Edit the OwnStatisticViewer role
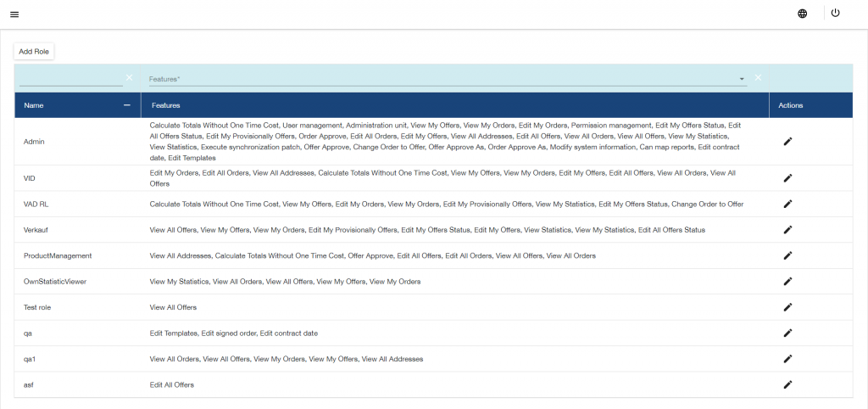Screen dimensions: 868x409 tap(787, 282)
